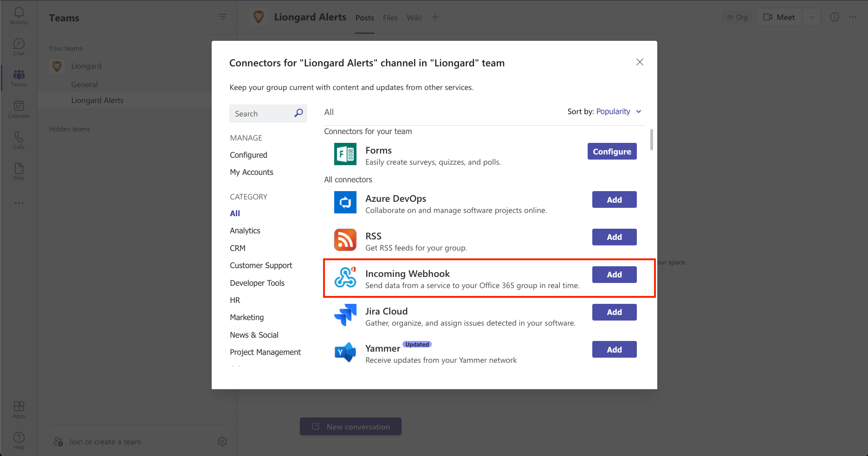Add a tab with the plus icon

point(435,17)
